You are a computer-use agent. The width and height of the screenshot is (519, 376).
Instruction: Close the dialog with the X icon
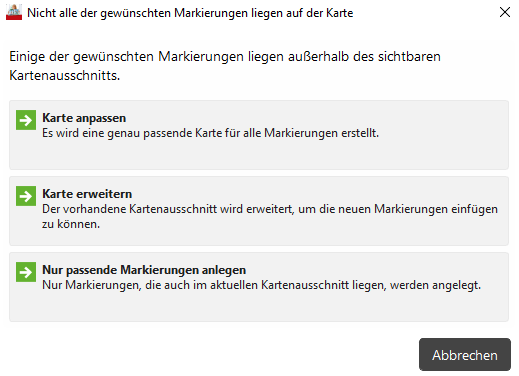tap(505, 12)
